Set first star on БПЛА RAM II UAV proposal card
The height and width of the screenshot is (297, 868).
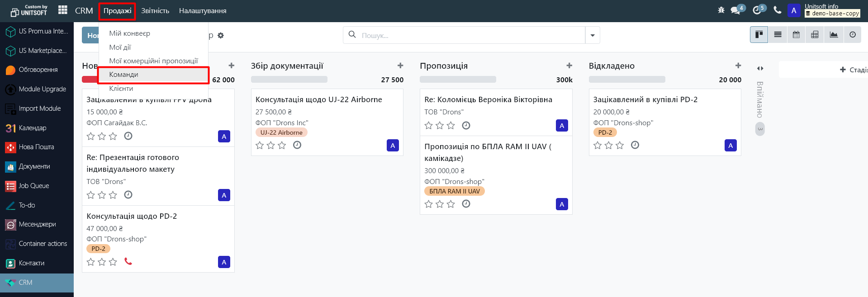[429, 204]
